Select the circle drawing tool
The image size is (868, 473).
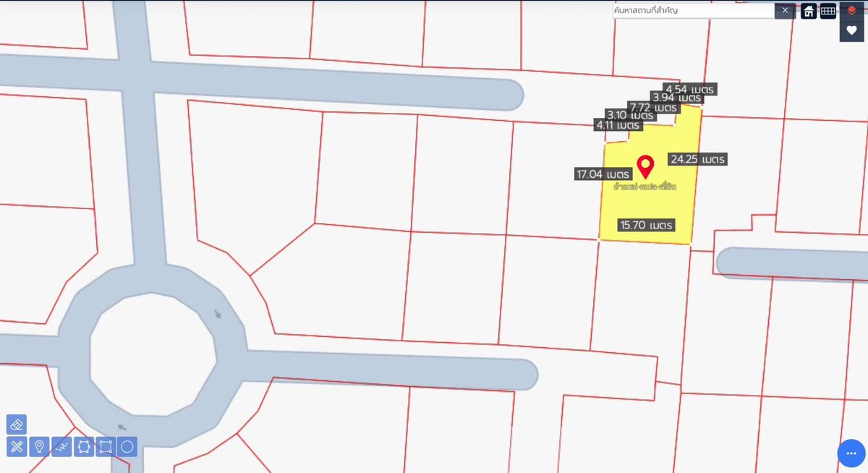127,447
